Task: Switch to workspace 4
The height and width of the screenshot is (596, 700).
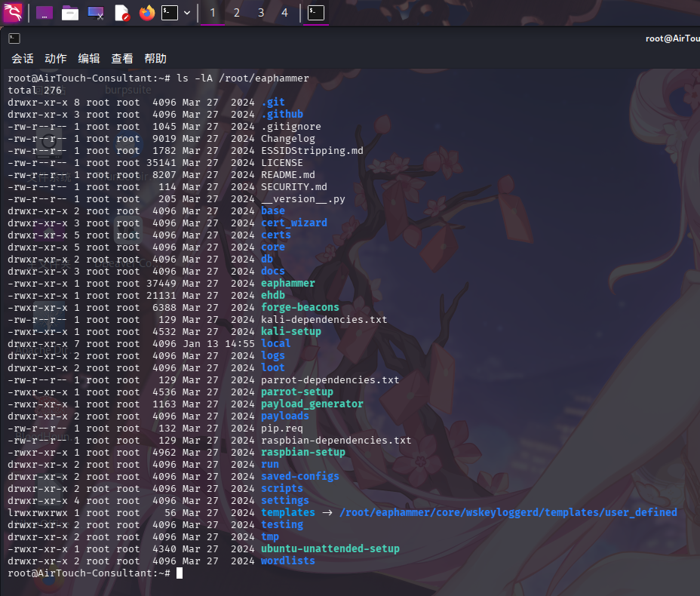Action: pos(284,13)
